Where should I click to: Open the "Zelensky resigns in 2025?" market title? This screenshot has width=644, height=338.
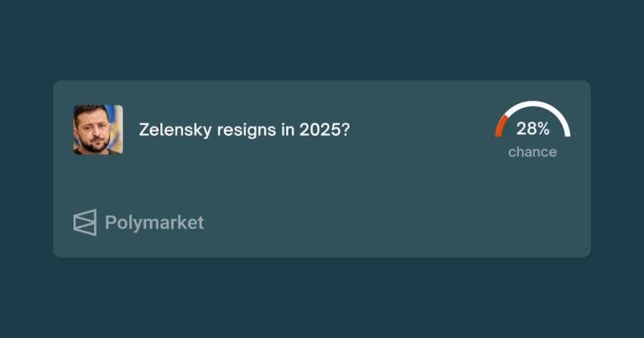[x=244, y=130]
